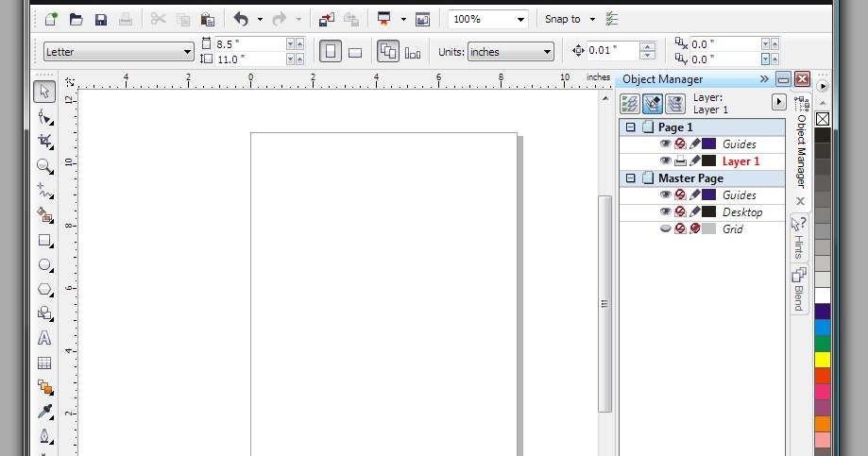
Task: Click the vertical scrollbar of the canvas
Action: (605, 303)
